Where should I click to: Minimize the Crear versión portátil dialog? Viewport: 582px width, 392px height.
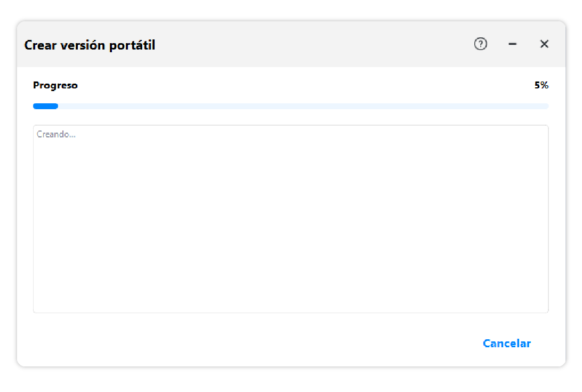coord(513,44)
